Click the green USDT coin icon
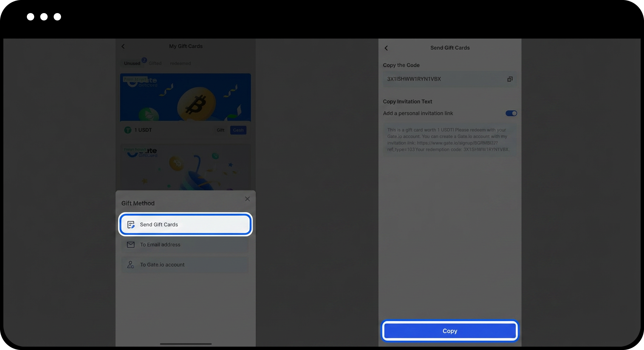Image resolution: width=644 pixels, height=350 pixels. click(x=128, y=130)
